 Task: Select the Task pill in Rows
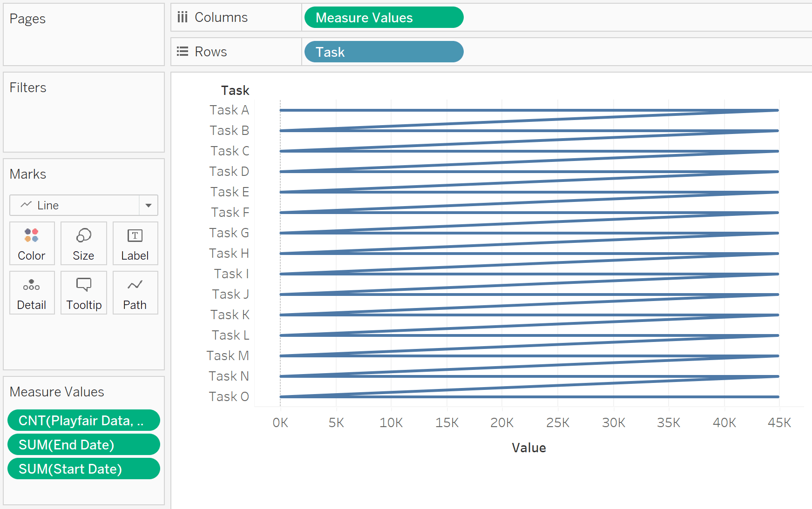click(x=384, y=52)
